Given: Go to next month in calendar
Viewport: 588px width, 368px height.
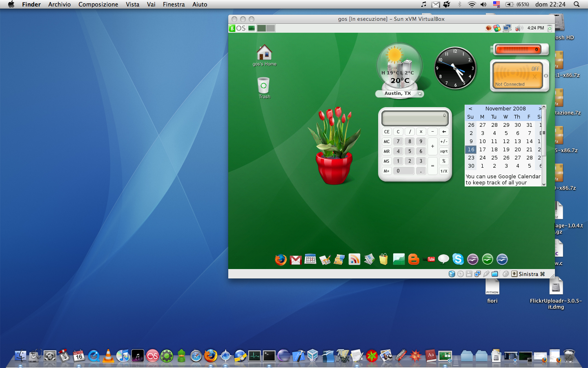Looking at the screenshot, I should (x=540, y=109).
